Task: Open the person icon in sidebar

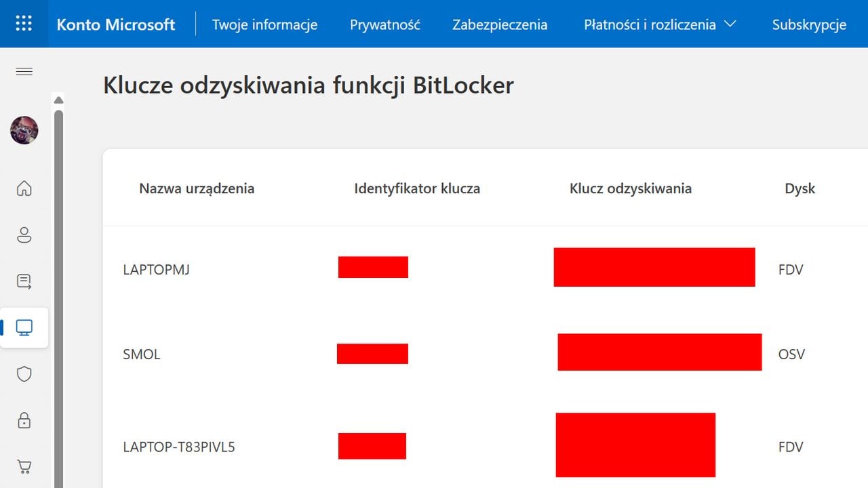Action: pos(24,235)
